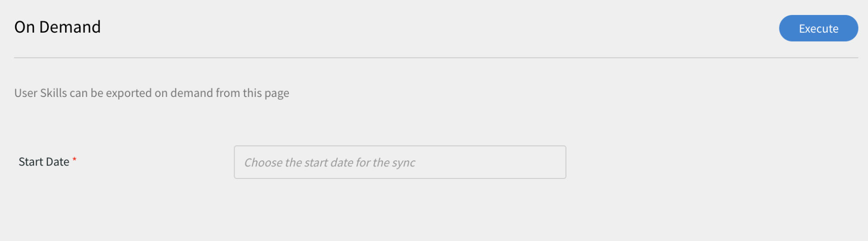Click the 'Start Date' field label
This screenshot has height=241, width=868.
[44, 162]
